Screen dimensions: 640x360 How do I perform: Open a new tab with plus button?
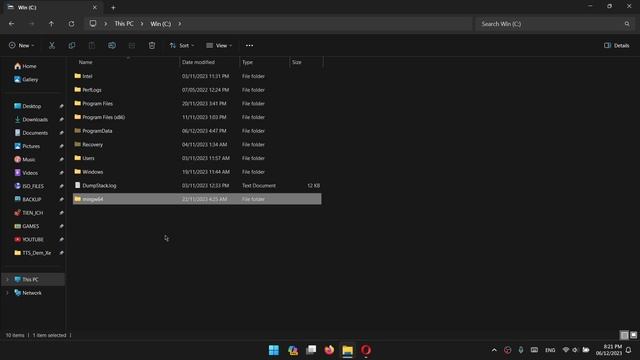pyautogui.click(x=113, y=7)
